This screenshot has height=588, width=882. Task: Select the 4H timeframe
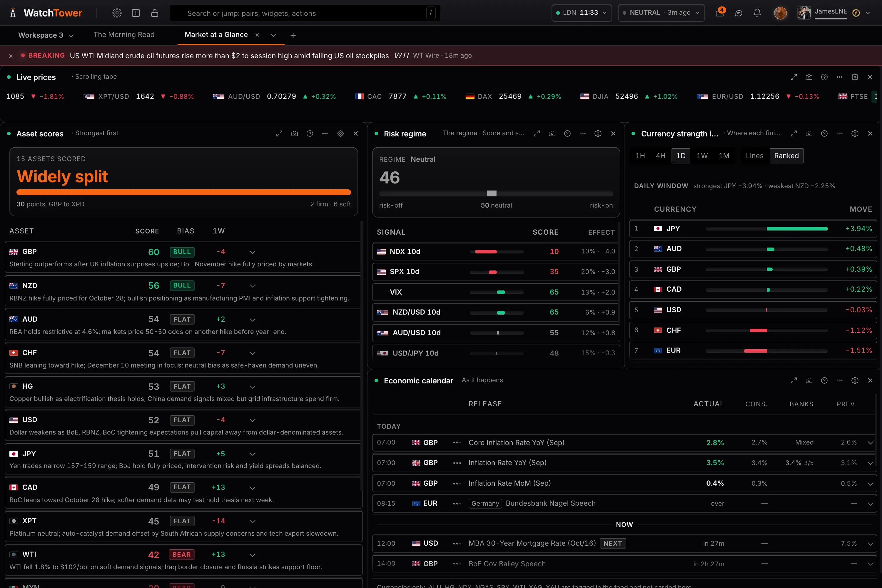pos(660,156)
